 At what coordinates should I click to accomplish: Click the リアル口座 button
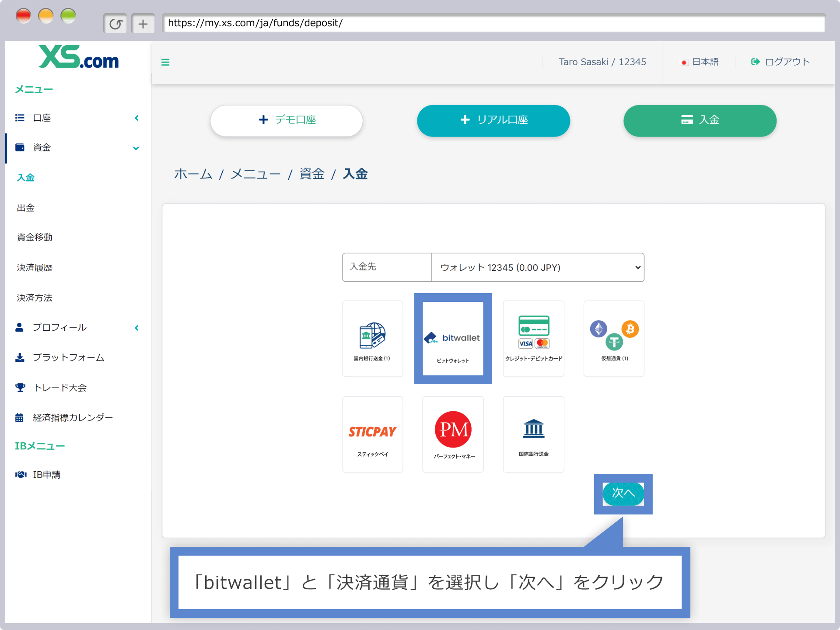pyautogui.click(x=493, y=120)
